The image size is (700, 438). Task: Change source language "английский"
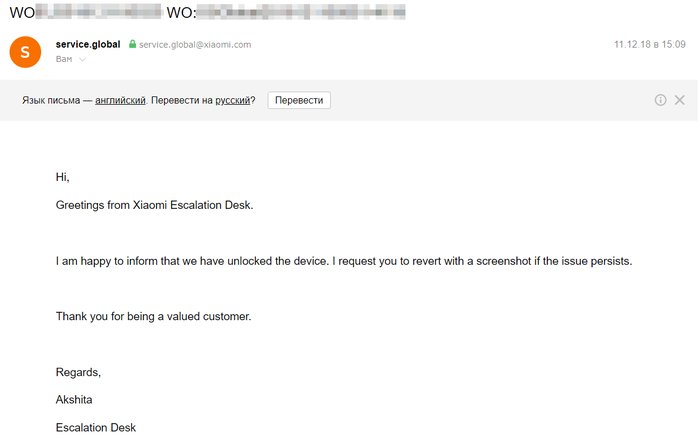click(x=121, y=101)
